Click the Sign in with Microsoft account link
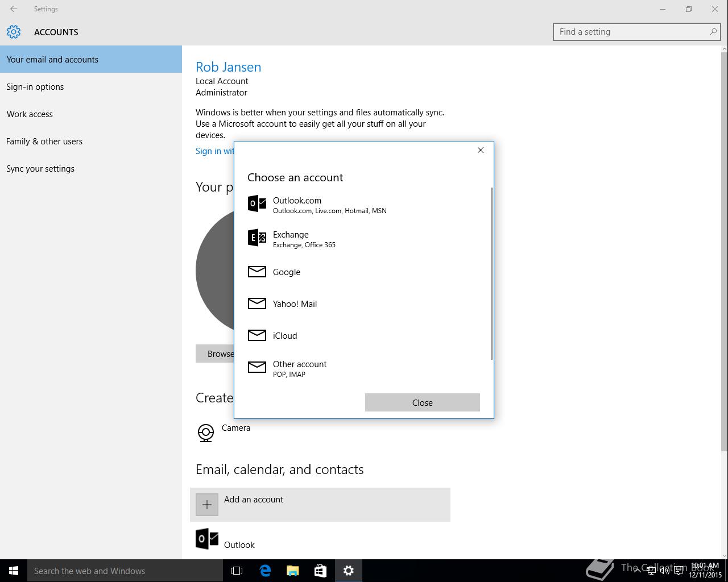This screenshot has width=728, height=582. coord(215,151)
